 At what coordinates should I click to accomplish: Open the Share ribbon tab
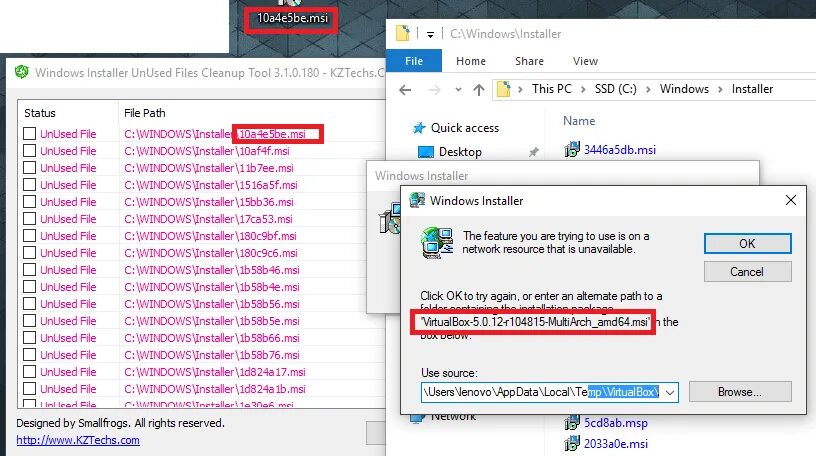pos(529,61)
